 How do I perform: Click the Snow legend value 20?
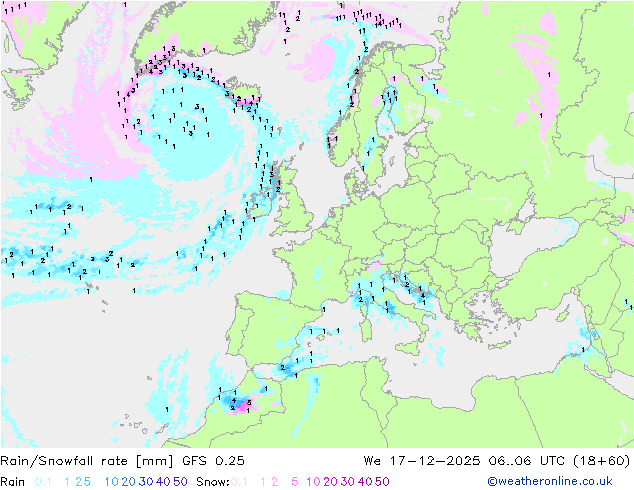point(330,482)
